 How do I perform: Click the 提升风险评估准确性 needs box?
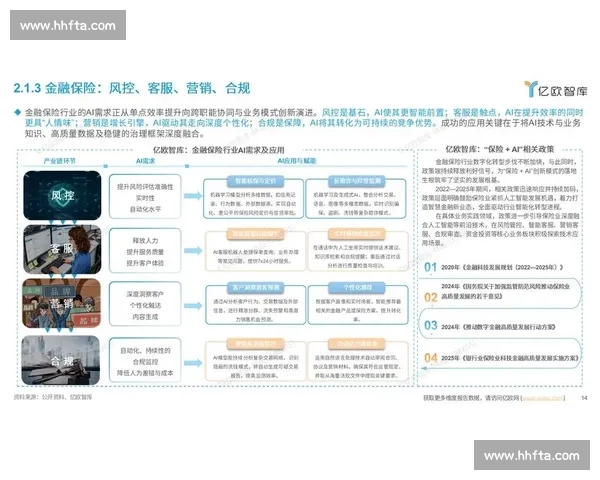click(x=145, y=196)
